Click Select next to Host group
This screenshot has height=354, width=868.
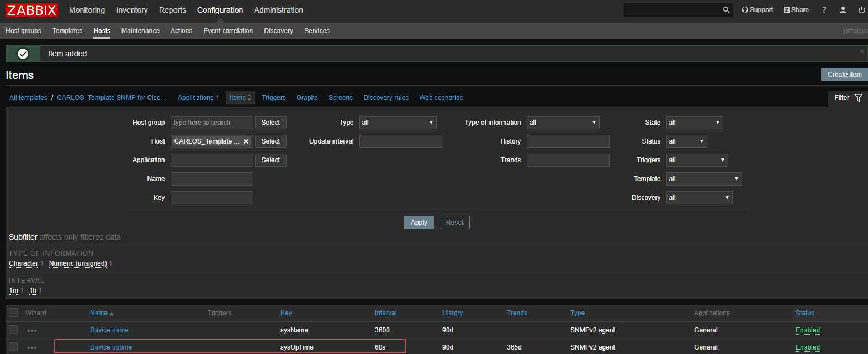coord(271,123)
